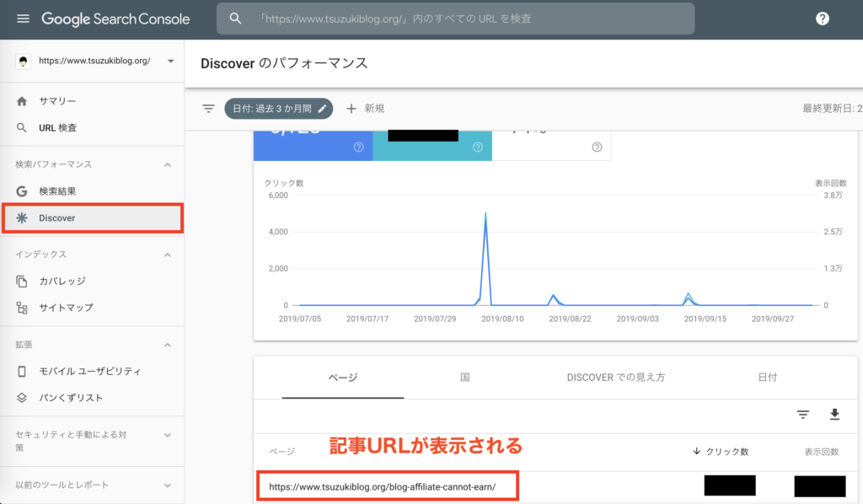Viewport: 863px width, 504px height.
Task: Click the blue clicks card help icon
Action: click(358, 147)
